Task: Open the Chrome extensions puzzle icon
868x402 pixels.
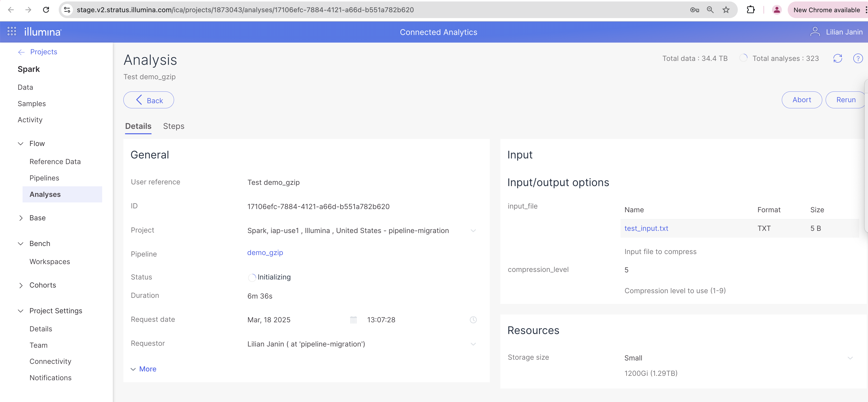Action: coord(751,10)
